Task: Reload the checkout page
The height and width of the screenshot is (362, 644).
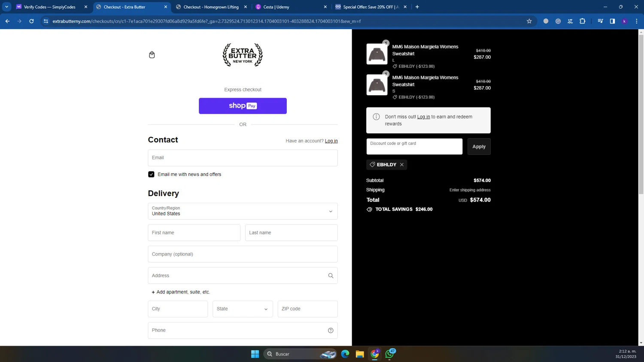Action: 31,21
